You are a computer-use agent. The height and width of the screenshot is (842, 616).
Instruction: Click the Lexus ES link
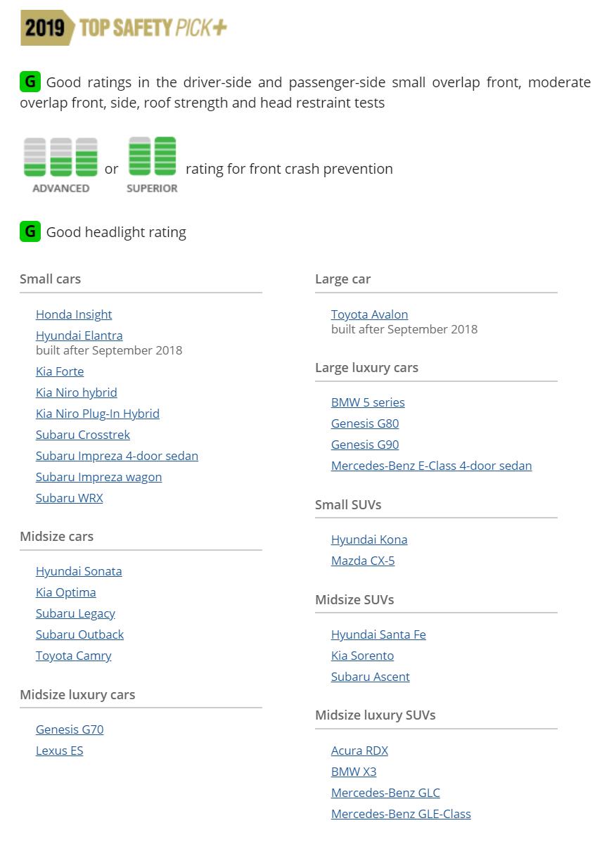click(x=60, y=751)
